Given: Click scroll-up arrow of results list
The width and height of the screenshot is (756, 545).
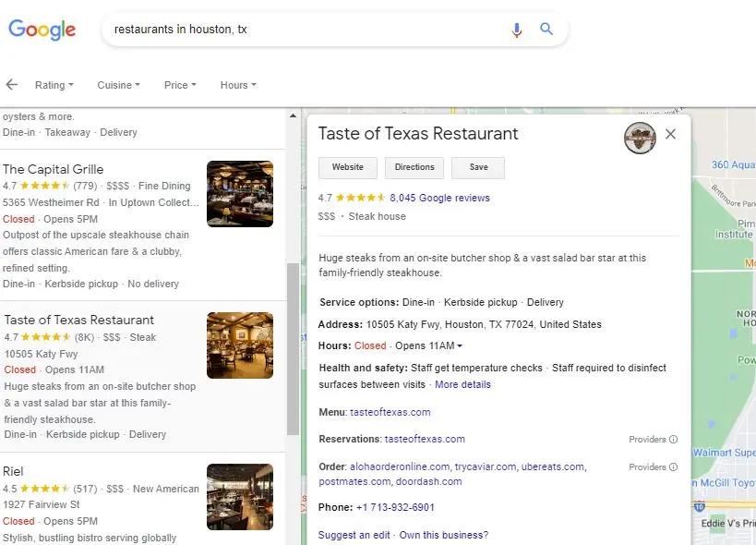Looking at the screenshot, I should pyautogui.click(x=293, y=115).
